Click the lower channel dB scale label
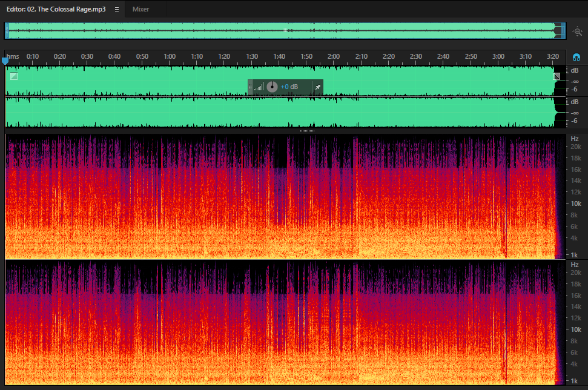Image resolution: width=588 pixels, height=390 pixels. pos(575,102)
